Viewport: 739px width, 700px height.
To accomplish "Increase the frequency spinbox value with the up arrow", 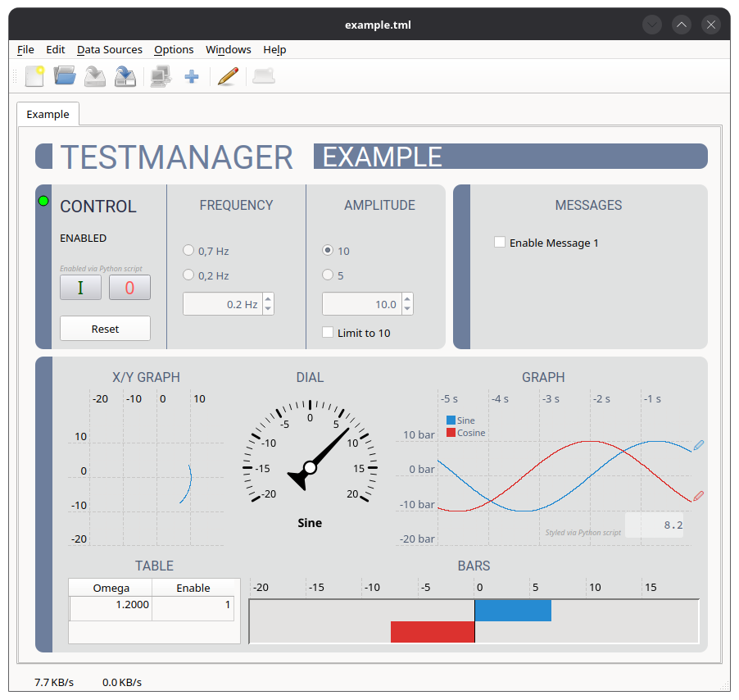I will [x=268, y=299].
